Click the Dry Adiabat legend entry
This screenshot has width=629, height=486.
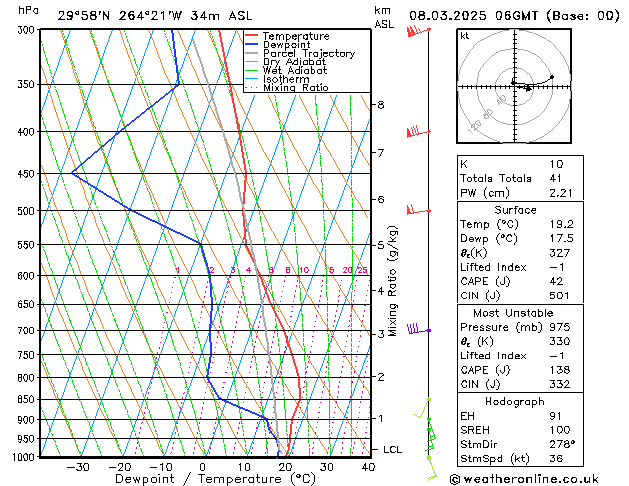pos(286,62)
